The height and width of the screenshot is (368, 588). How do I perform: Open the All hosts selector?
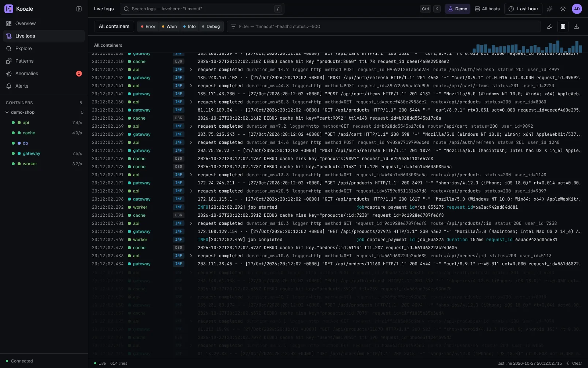coord(487,9)
